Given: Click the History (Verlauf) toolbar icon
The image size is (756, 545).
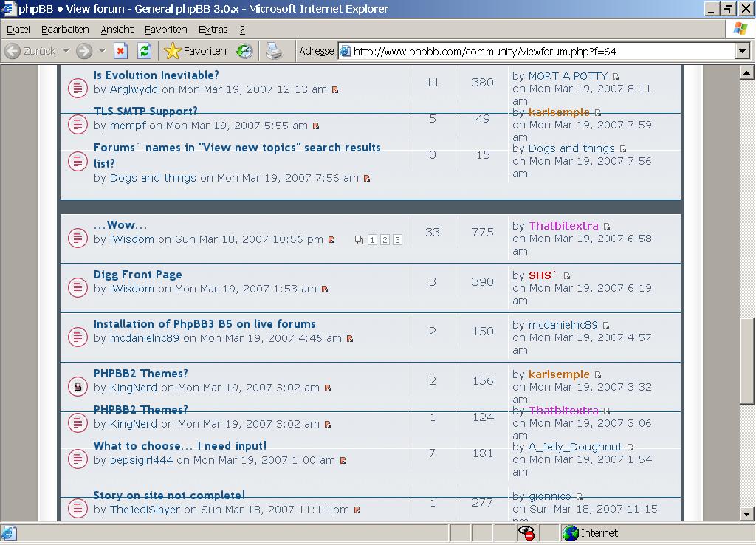Looking at the screenshot, I should (x=244, y=51).
